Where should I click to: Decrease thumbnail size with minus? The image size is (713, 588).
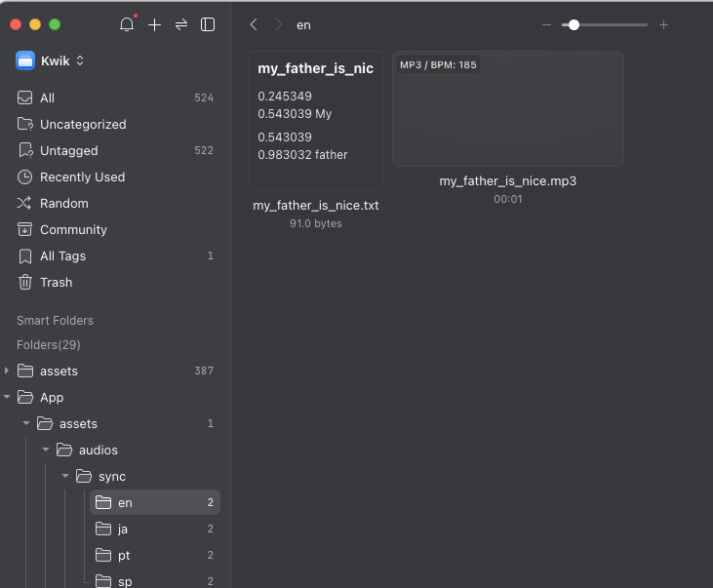pos(546,25)
